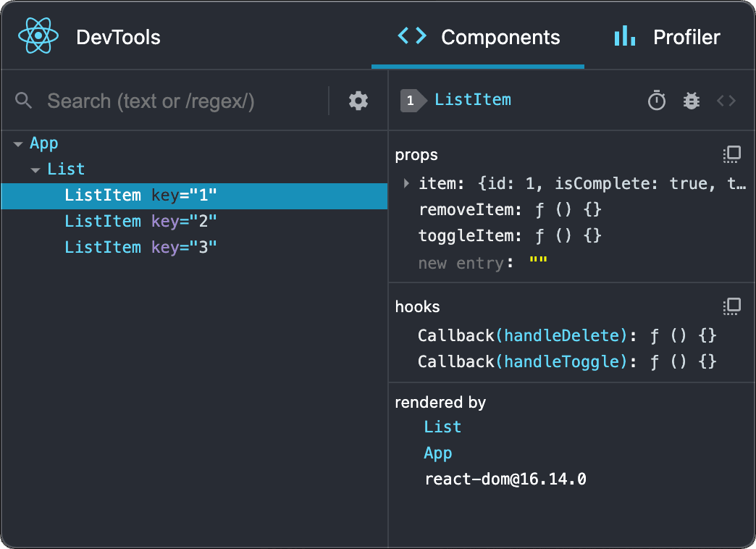The image size is (756, 549).
Task: Open the component search settings gear
Action: point(358,101)
